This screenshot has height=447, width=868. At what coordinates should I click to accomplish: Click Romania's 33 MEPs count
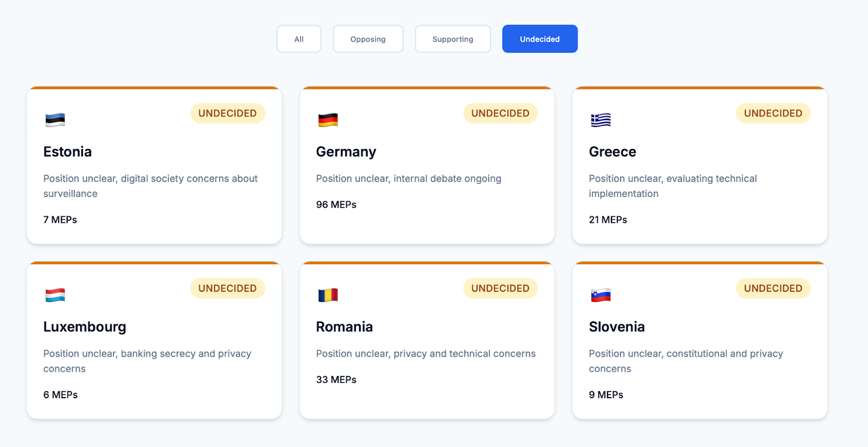(x=336, y=380)
